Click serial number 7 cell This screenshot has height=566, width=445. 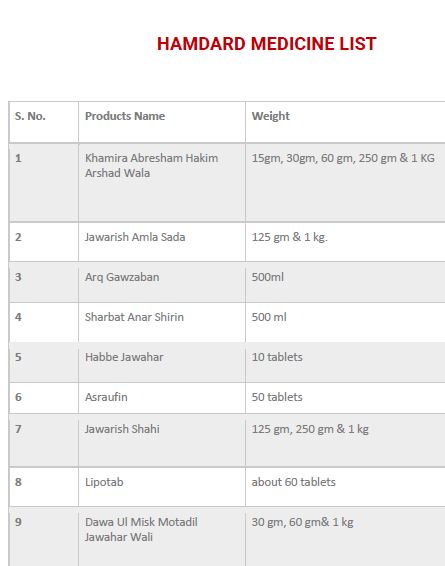(x=44, y=440)
